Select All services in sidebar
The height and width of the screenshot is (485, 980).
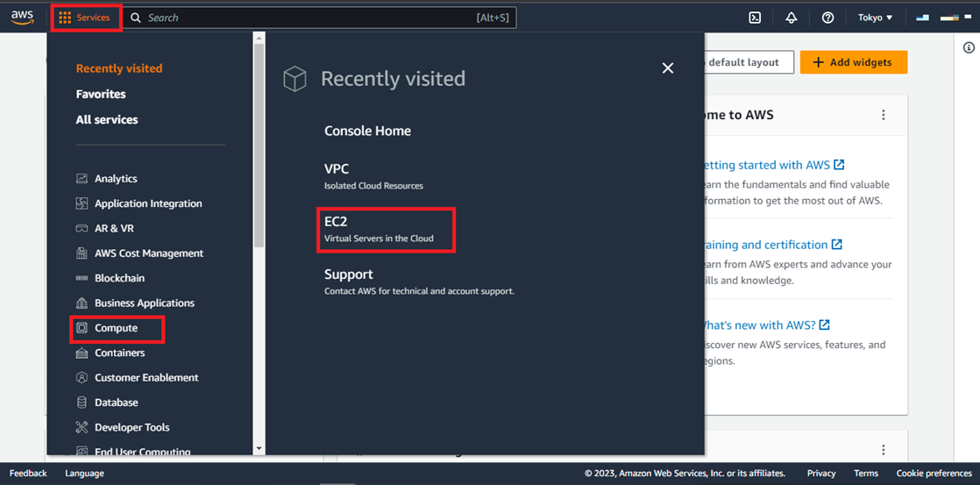(x=107, y=119)
